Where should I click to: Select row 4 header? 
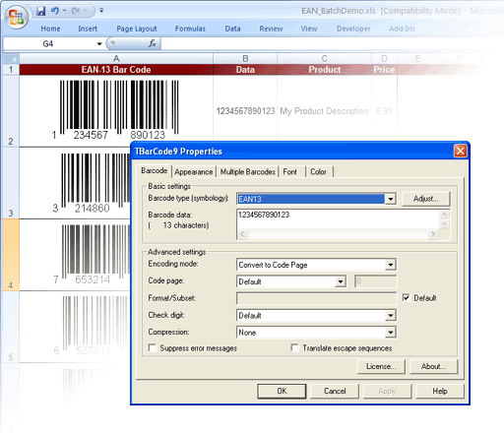point(11,255)
